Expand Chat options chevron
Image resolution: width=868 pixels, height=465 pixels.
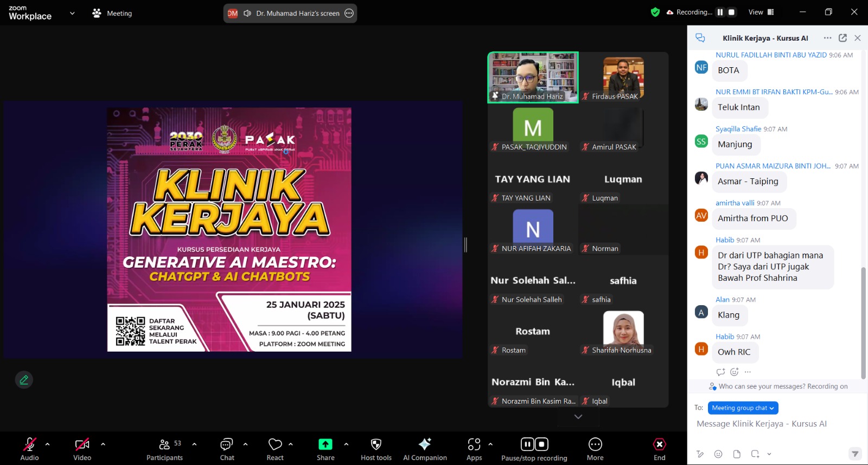tap(245, 444)
